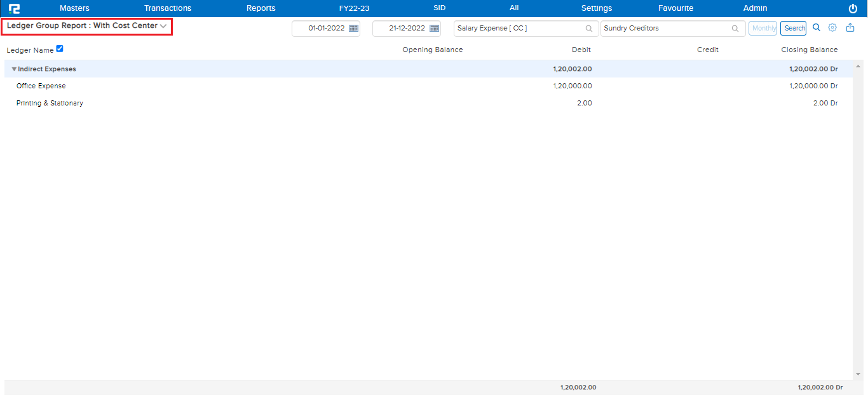
Task: Open the Transactions menu
Action: click(168, 8)
